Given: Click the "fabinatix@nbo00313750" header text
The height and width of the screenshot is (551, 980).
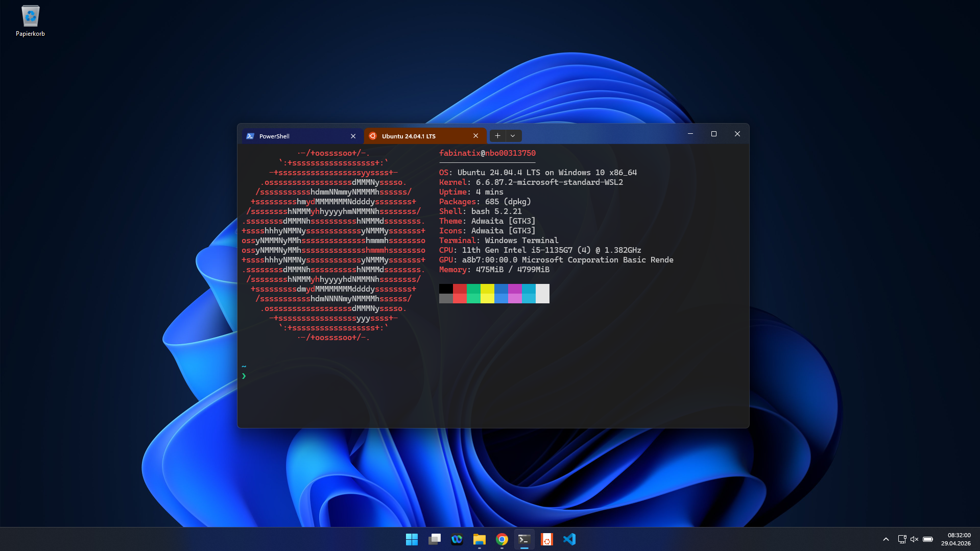Looking at the screenshot, I should pyautogui.click(x=487, y=153).
